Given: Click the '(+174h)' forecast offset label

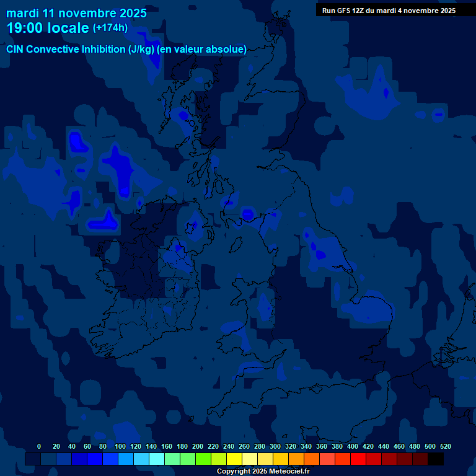Looking at the screenshot, I should click(x=110, y=28).
